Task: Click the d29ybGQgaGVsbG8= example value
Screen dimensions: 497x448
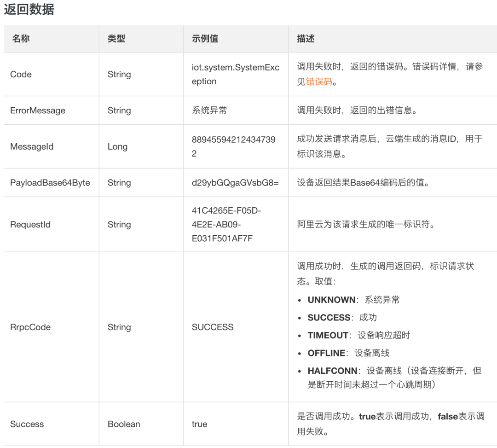Action: 235,183
